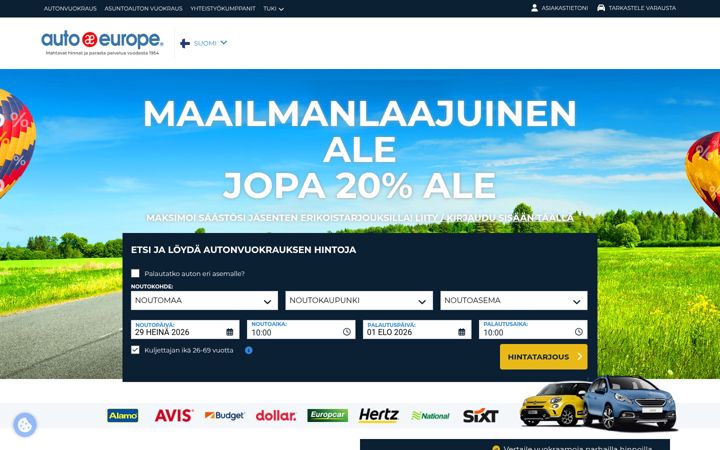Expand the NOUTOKAUPUNKI dropdown
Viewport: 720px width, 450px height.
pyautogui.click(x=359, y=300)
